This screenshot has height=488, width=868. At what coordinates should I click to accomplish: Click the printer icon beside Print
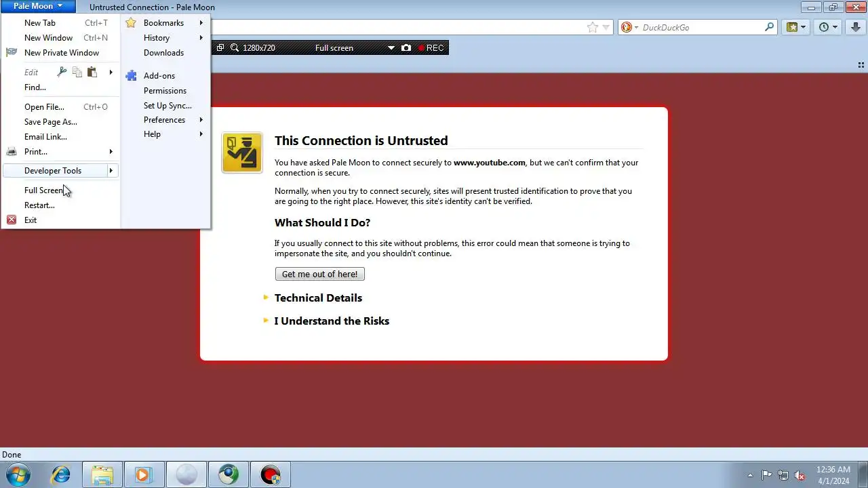click(x=12, y=152)
